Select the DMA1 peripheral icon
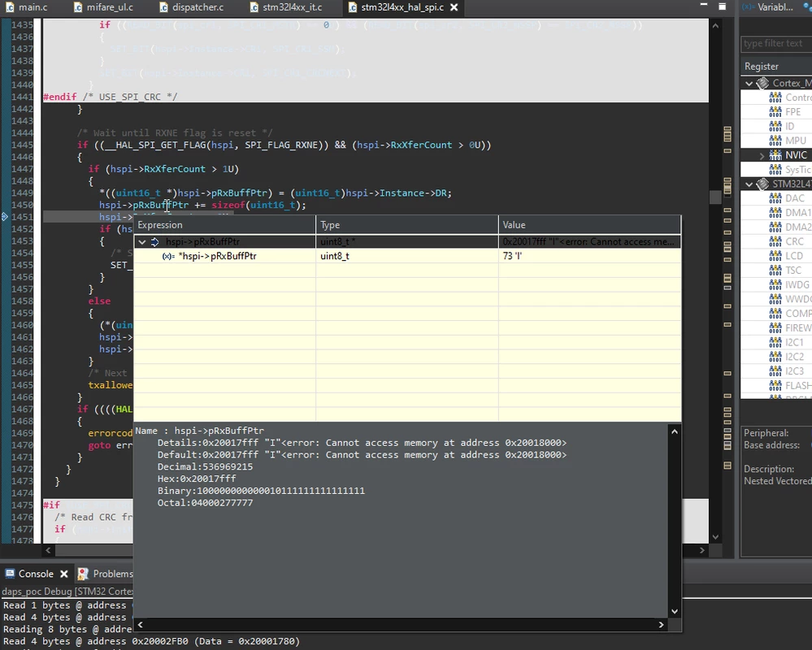The image size is (812, 650). pos(775,213)
